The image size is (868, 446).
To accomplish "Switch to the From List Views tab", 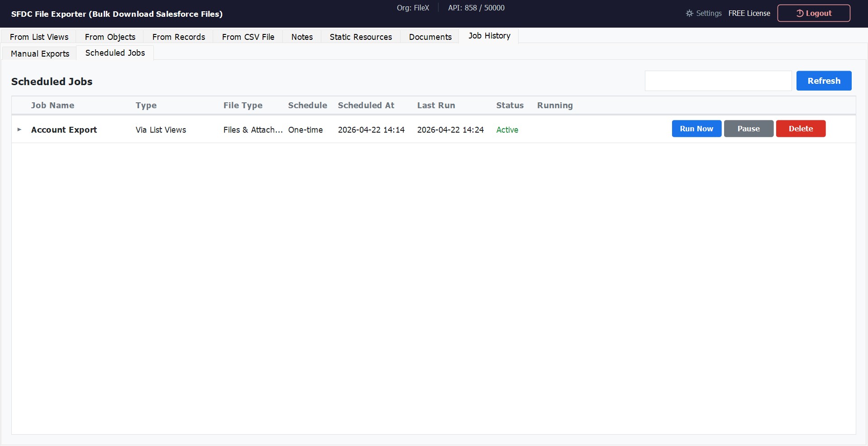I will click(39, 37).
